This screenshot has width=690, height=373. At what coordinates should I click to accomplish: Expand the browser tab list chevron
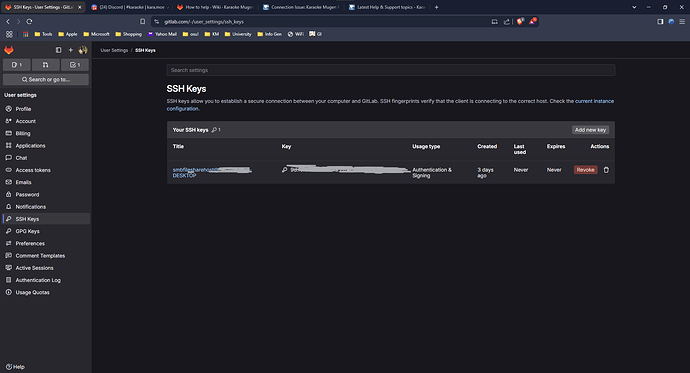(x=634, y=7)
